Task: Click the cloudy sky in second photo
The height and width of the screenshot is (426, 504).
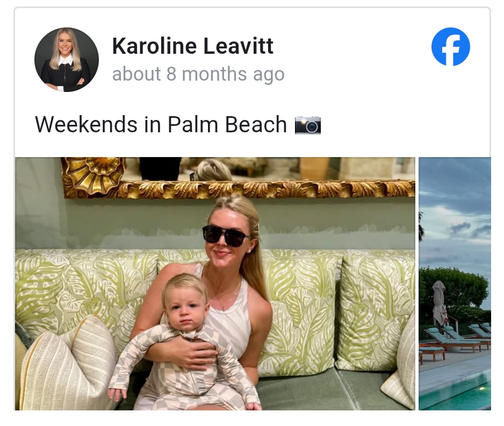Action: (x=455, y=212)
